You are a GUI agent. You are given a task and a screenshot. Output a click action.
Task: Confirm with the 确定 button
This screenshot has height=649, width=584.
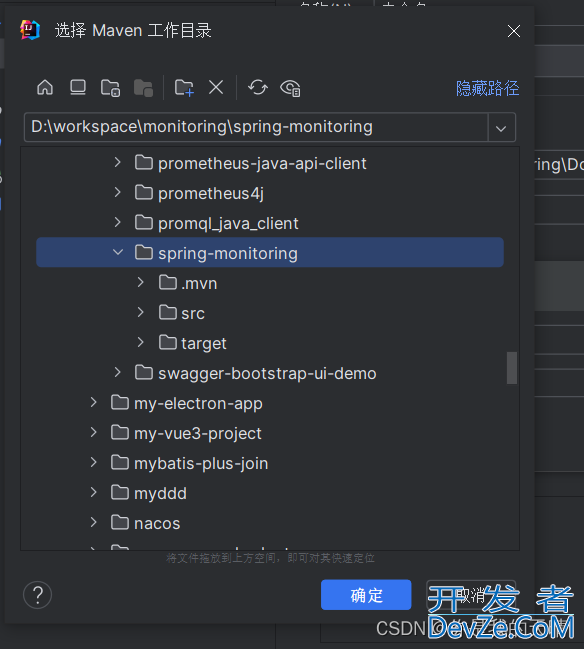(366, 595)
